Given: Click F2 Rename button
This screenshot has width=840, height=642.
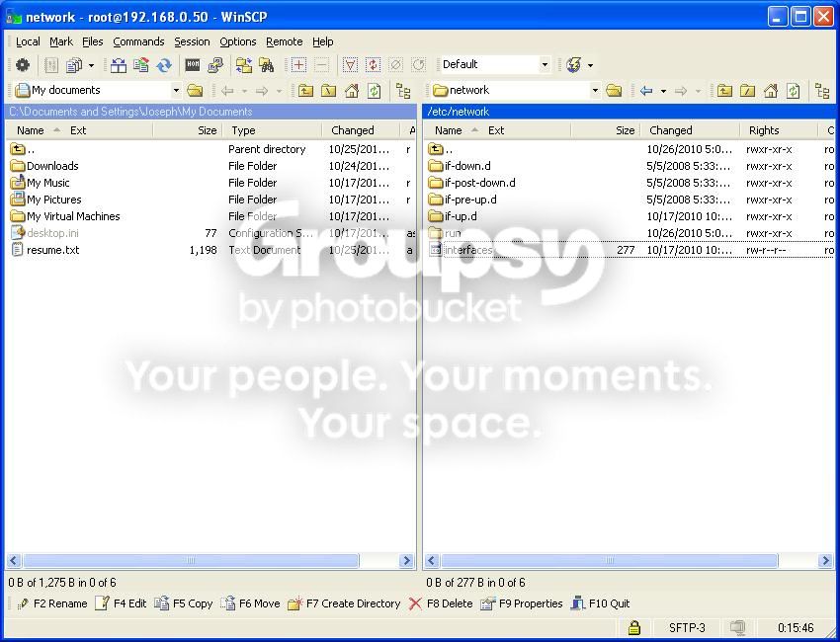Looking at the screenshot, I should pyautogui.click(x=52, y=604).
